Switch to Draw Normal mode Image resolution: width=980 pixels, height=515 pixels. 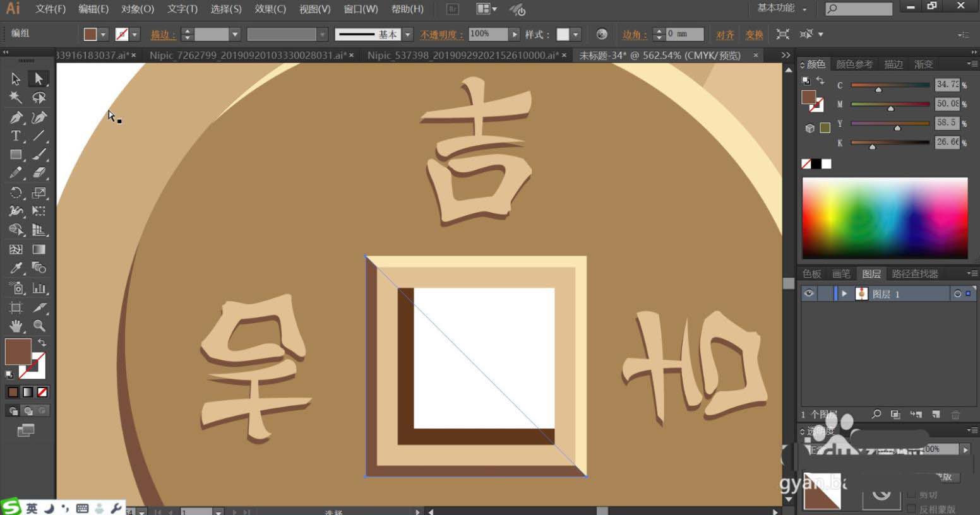click(x=13, y=411)
